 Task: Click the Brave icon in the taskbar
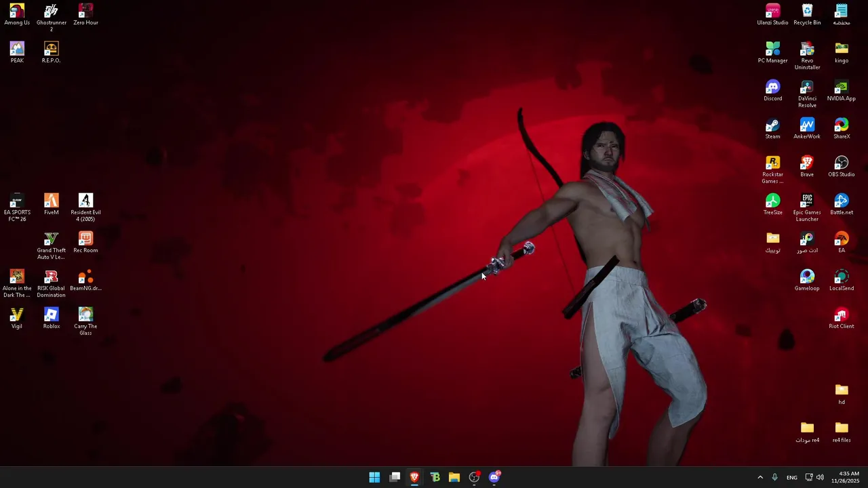[x=414, y=477]
